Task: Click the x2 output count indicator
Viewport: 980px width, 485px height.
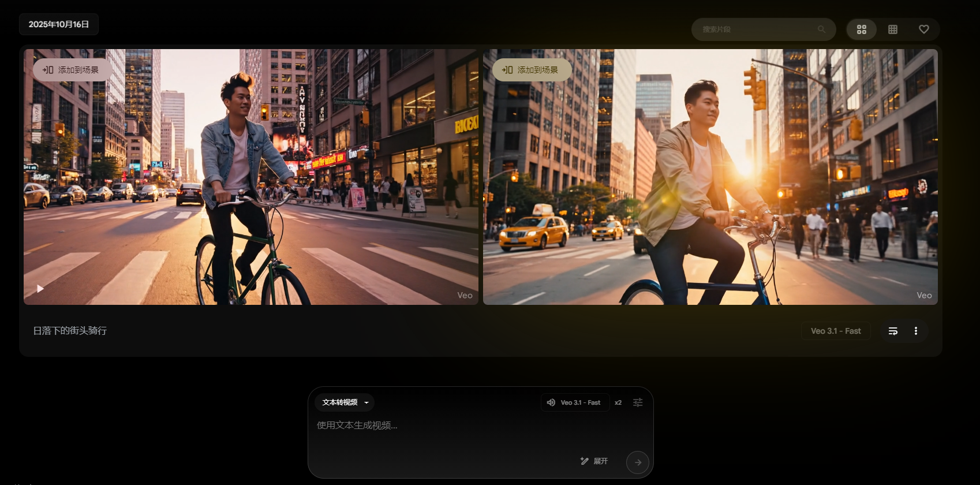Action: click(618, 402)
